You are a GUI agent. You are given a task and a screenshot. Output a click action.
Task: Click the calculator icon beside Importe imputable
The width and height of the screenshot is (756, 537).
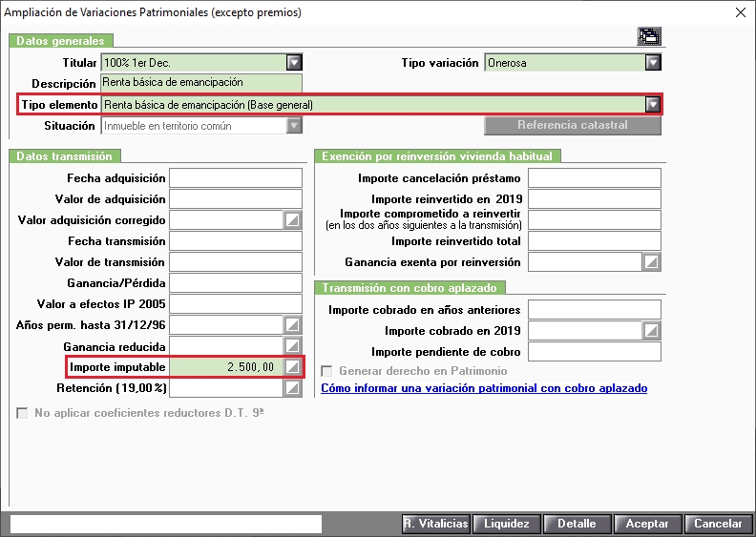point(293,367)
